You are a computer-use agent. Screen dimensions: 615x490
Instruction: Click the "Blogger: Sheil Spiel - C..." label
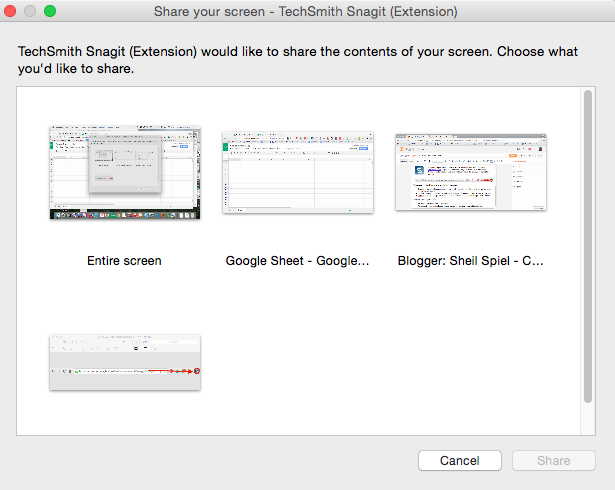(x=471, y=261)
